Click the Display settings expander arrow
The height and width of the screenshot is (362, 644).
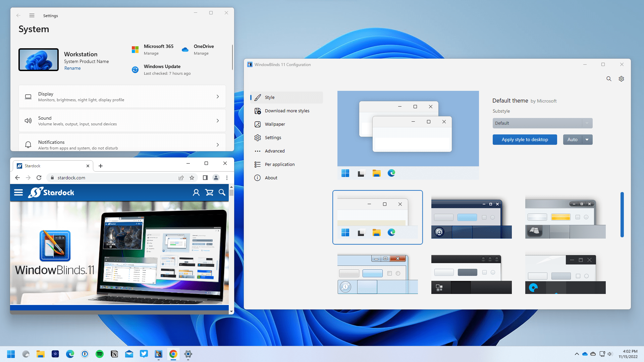point(218,96)
